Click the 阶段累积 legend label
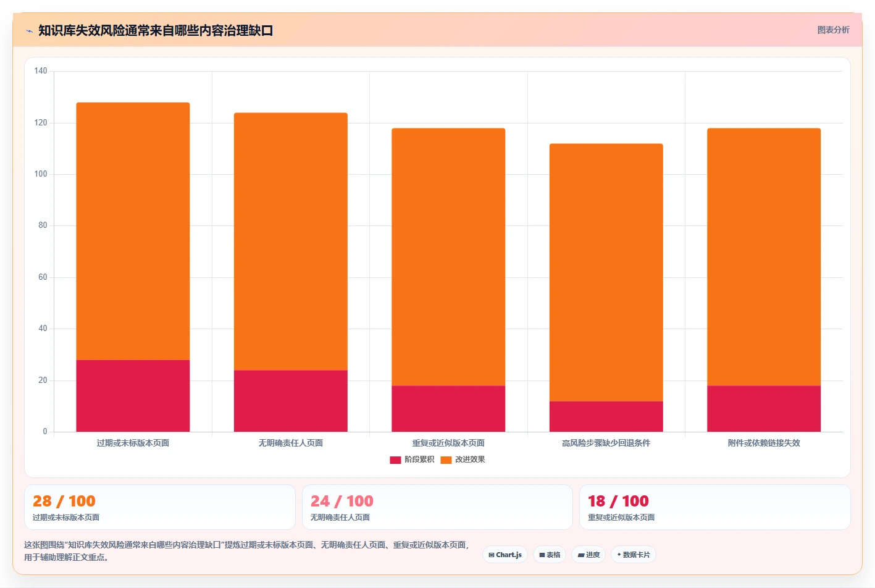Image resolution: width=875 pixels, height=588 pixels. click(x=419, y=460)
